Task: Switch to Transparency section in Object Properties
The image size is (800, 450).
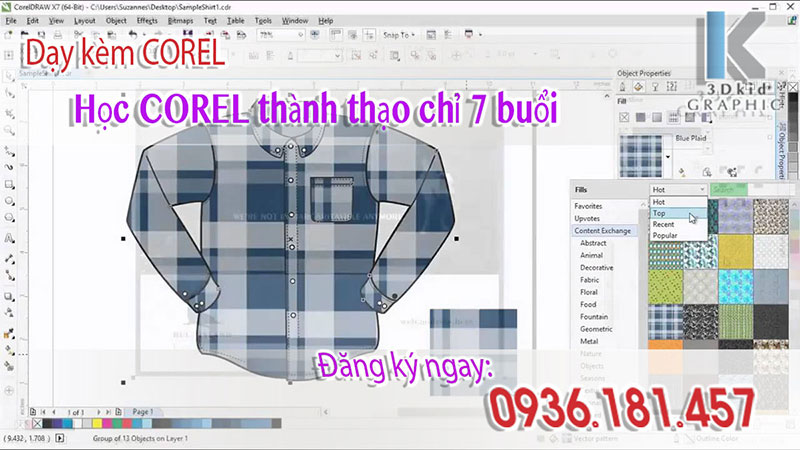Action: click(x=656, y=87)
